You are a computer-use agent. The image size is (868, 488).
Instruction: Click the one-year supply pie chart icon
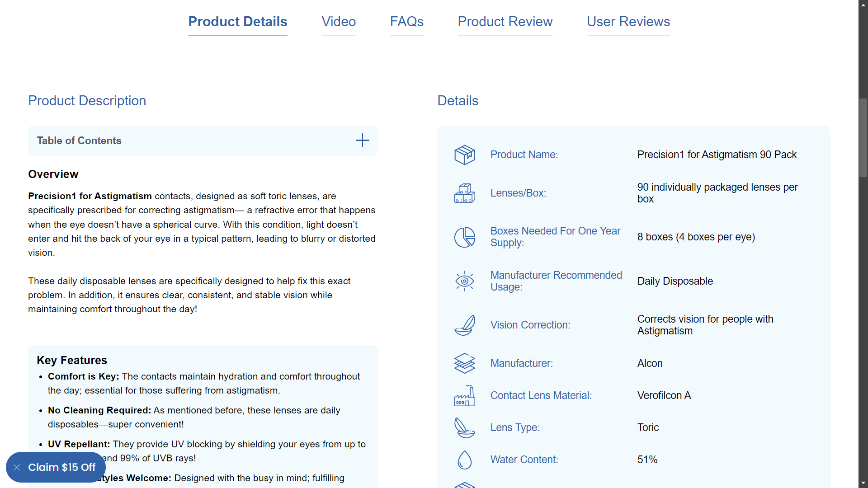point(464,237)
